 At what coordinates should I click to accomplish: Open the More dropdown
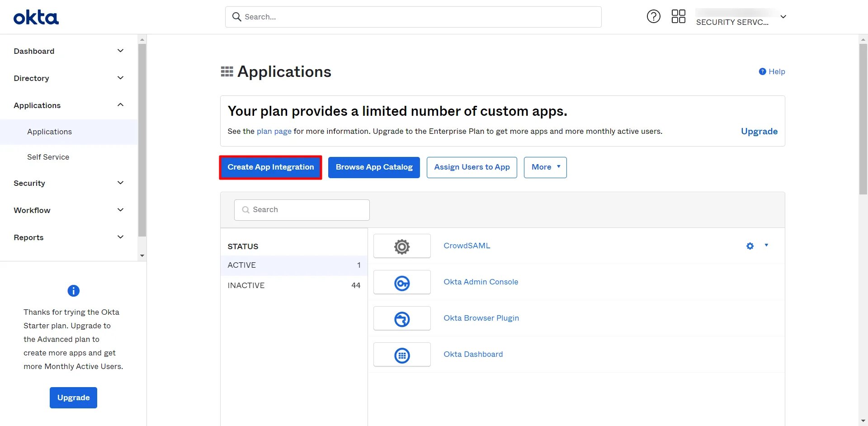coord(545,167)
